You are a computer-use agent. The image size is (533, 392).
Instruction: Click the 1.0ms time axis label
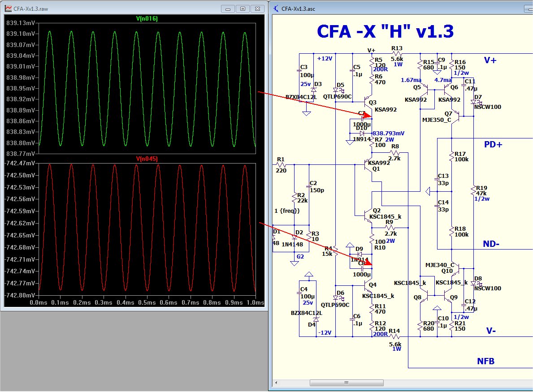click(256, 302)
